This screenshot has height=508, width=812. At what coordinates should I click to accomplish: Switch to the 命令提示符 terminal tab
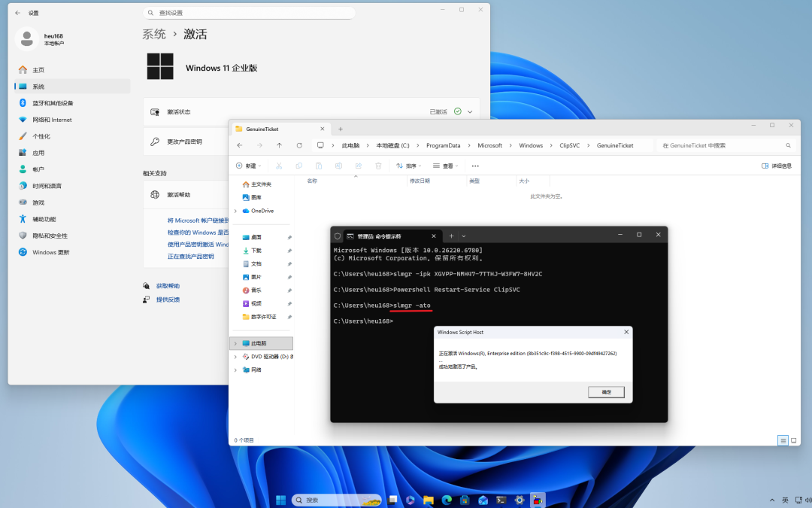point(383,235)
